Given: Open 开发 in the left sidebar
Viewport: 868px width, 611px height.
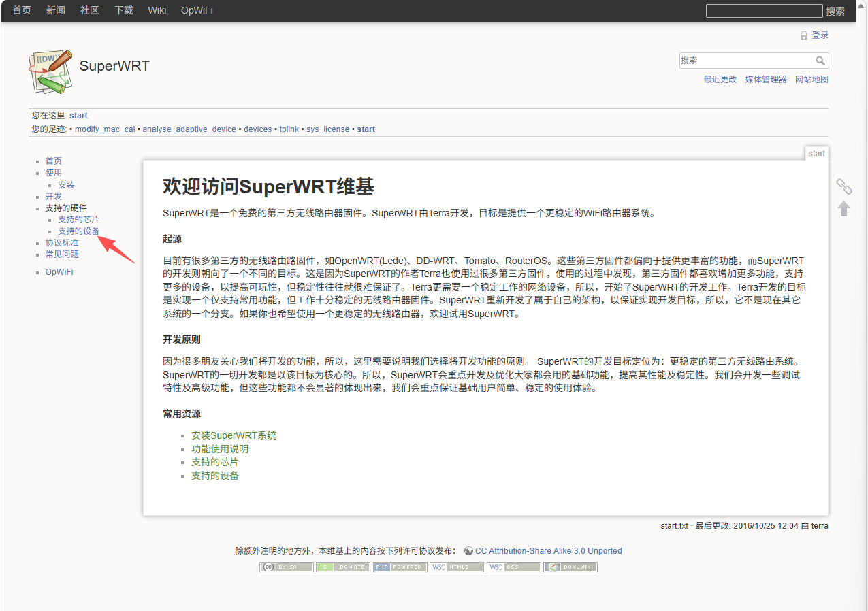Looking at the screenshot, I should point(54,197).
